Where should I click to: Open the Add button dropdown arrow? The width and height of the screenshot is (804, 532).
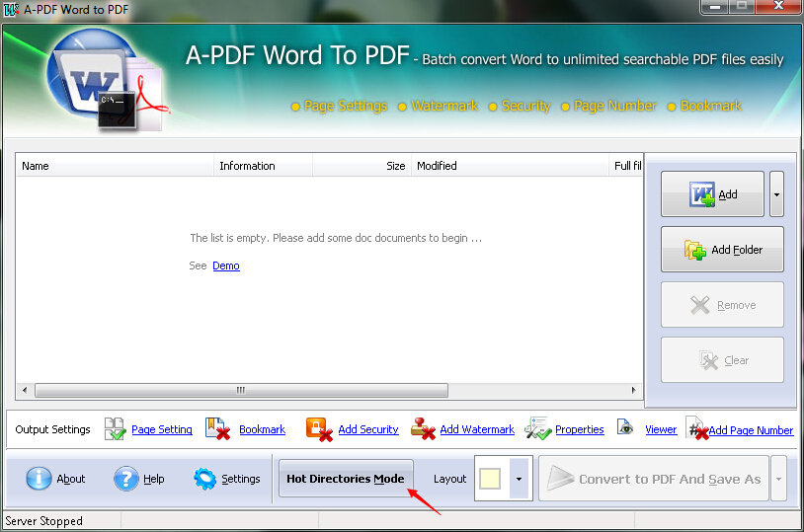(x=776, y=194)
